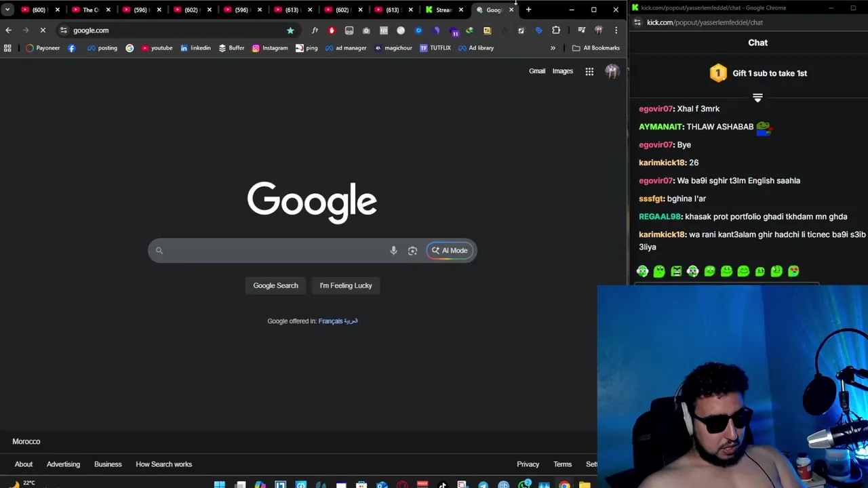Open the Terms footer link
Screen dimensions: 868x488
tap(562, 464)
